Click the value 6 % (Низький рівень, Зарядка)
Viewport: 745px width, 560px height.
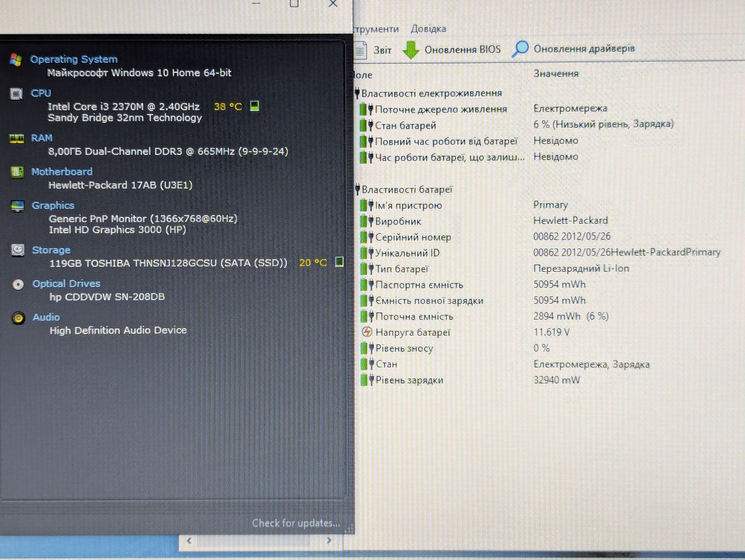point(604,124)
